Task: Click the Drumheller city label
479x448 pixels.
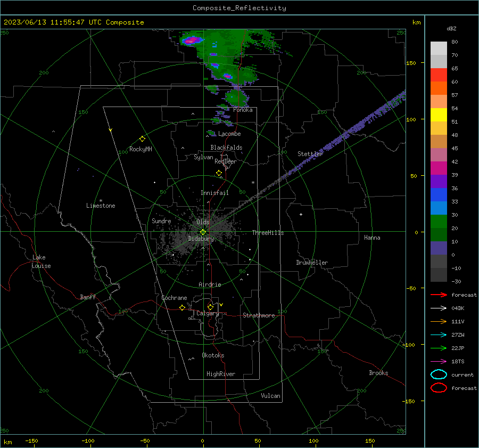Action: pos(312,263)
